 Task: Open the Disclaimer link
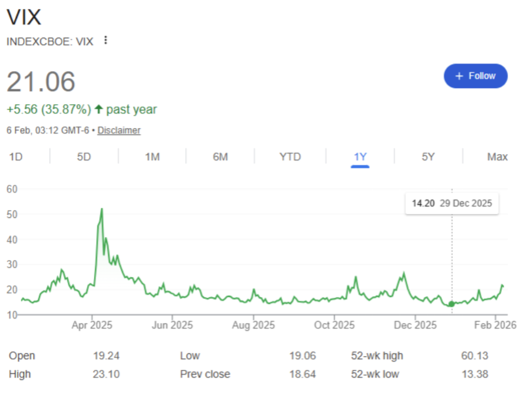[x=118, y=130]
